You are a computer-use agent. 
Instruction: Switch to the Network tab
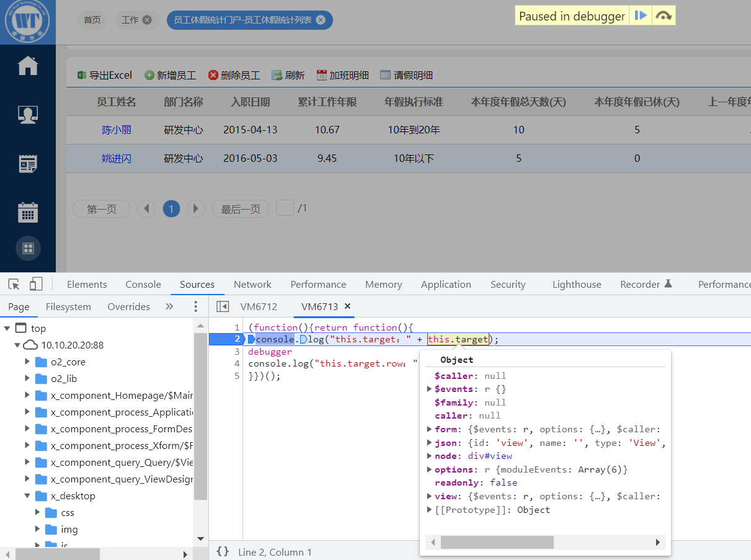[252, 284]
